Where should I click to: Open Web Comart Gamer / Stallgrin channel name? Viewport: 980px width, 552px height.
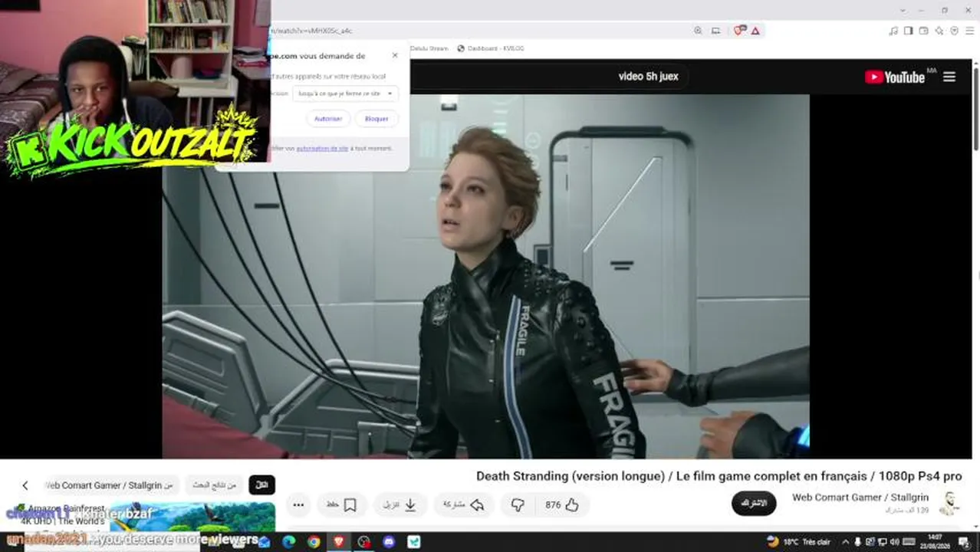(860, 498)
